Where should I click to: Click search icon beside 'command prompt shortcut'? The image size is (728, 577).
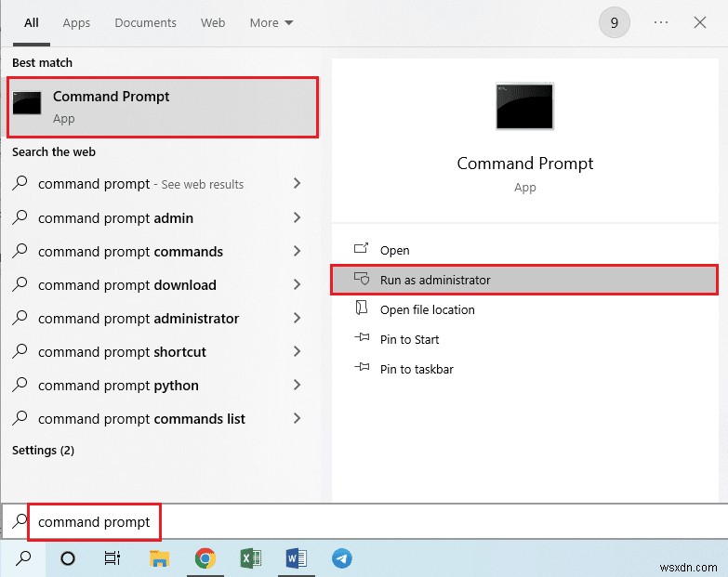pos(20,350)
